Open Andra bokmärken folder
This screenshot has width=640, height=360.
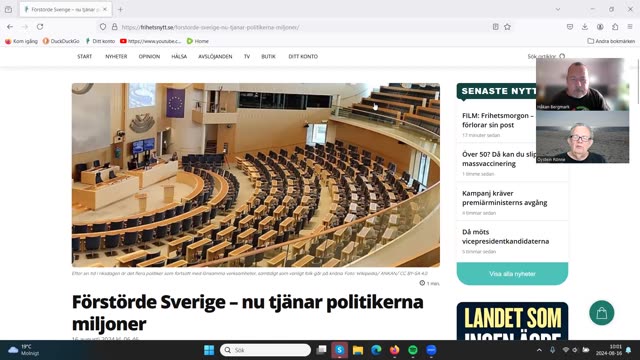(x=611, y=41)
